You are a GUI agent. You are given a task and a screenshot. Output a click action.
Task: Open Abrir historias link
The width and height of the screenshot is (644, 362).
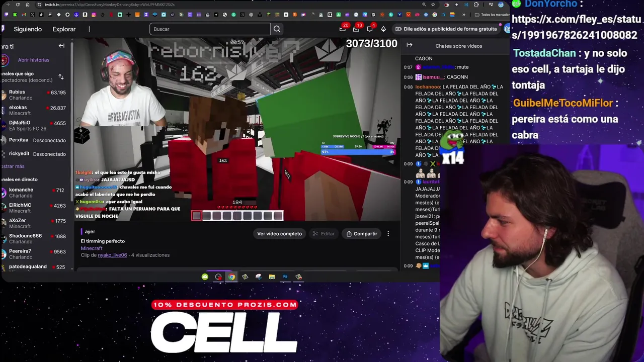click(34, 60)
